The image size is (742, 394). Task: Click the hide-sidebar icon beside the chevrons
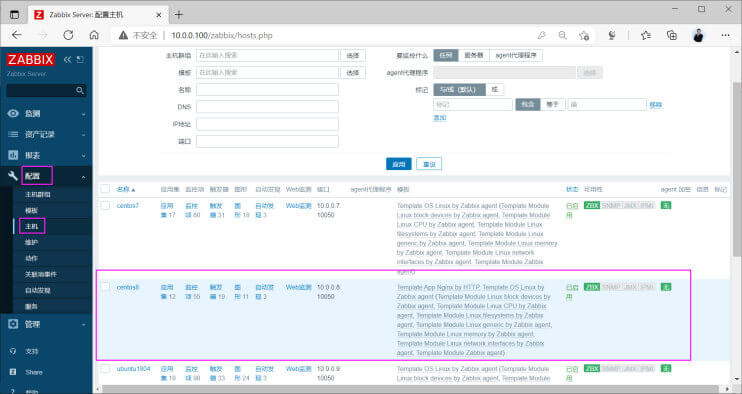tap(80, 59)
